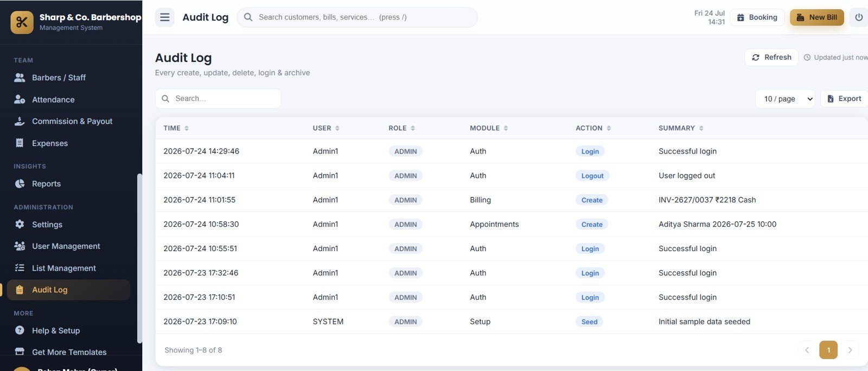Click the sidebar vertical scrollbar
868x371 pixels.
[139, 258]
